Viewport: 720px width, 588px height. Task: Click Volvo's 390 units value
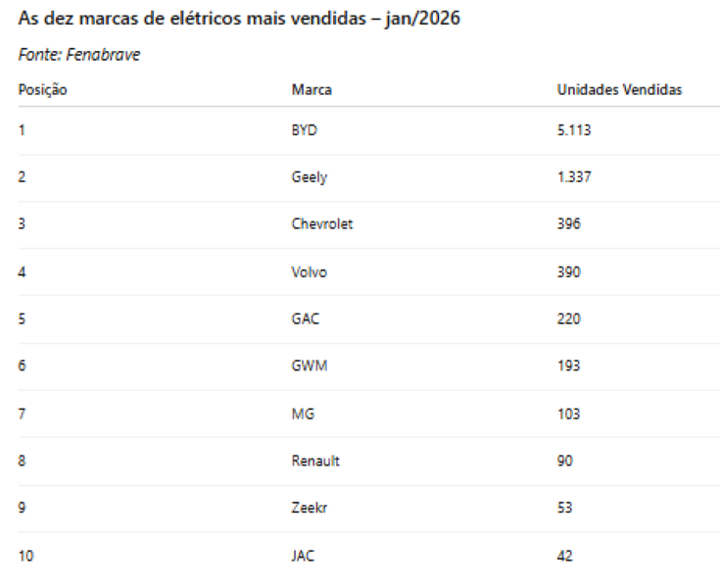tap(568, 271)
